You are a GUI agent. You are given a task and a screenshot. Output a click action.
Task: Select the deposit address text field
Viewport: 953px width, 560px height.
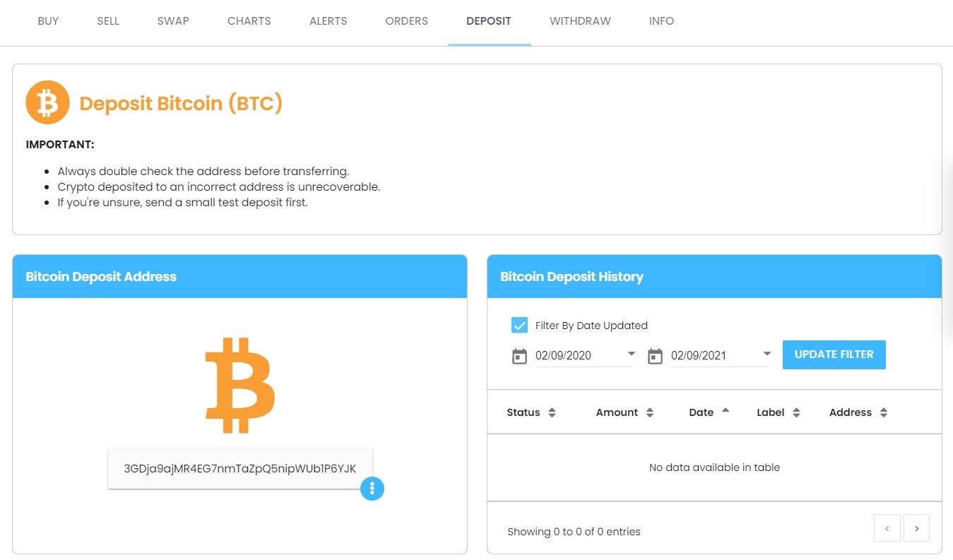coord(240,467)
